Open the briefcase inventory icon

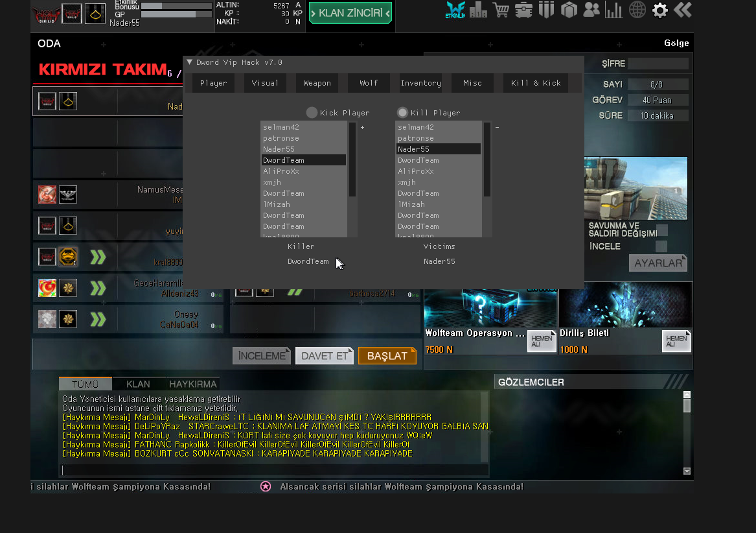pos(523,10)
